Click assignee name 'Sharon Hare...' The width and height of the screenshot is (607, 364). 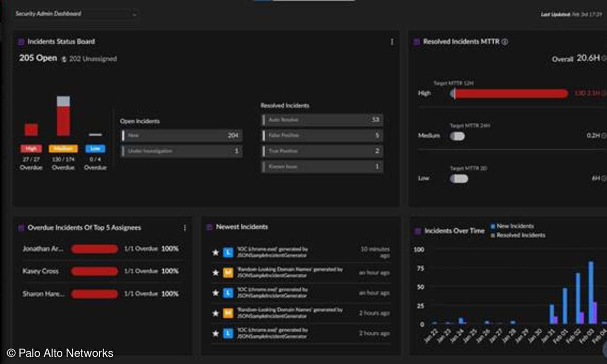tap(42, 294)
